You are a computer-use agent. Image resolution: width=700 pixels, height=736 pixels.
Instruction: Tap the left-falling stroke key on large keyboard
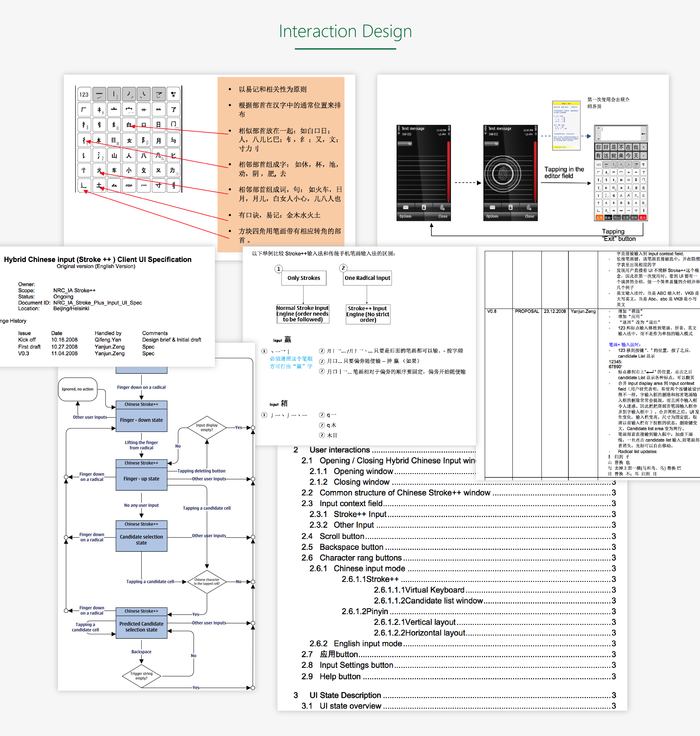tap(129, 95)
